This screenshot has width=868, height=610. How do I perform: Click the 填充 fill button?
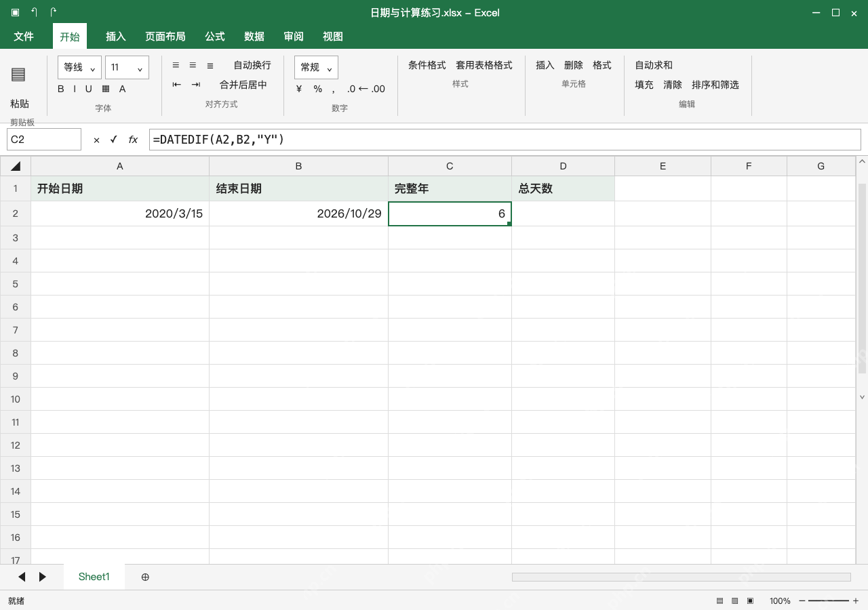tap(644, 85)
